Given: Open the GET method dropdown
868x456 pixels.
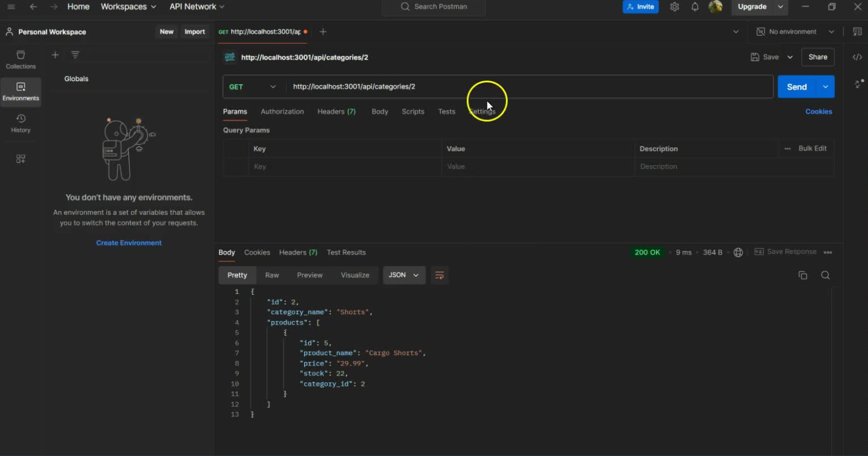Looking at the screenshot, I should pos(253,86).
